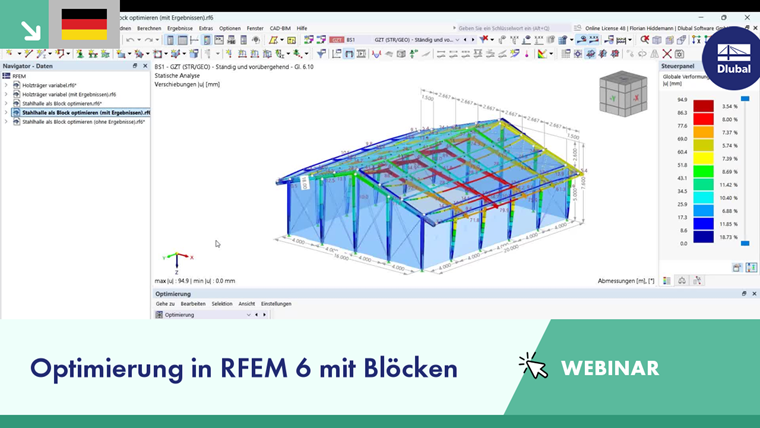
Task: Open the Ergebnisse menu
Action: click(180, 29)
